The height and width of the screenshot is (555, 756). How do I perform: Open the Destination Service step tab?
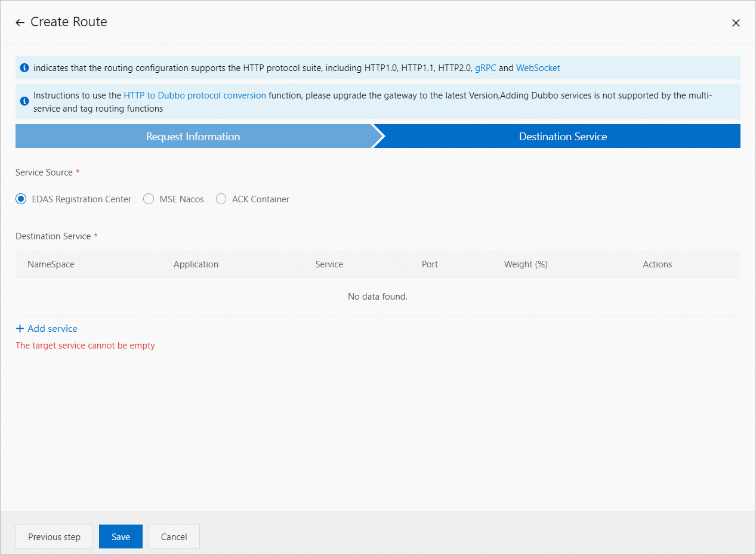click(563, 136)
